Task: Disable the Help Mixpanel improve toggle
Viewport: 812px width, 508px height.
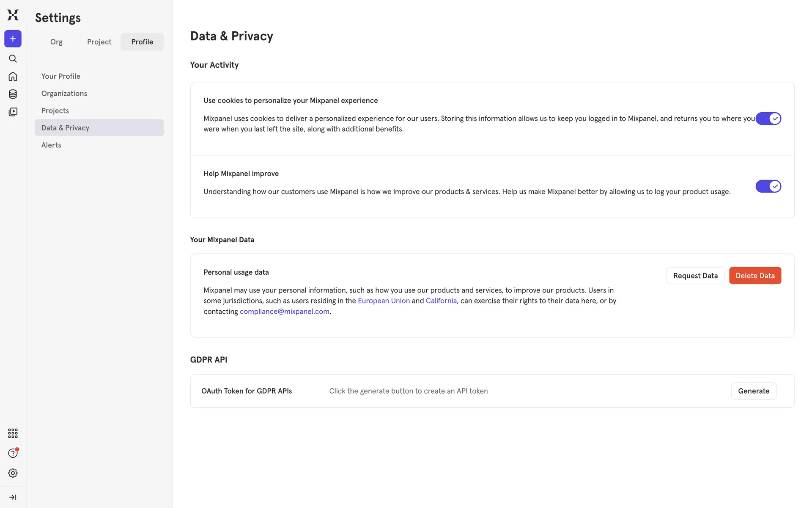Action: [768, 186]
